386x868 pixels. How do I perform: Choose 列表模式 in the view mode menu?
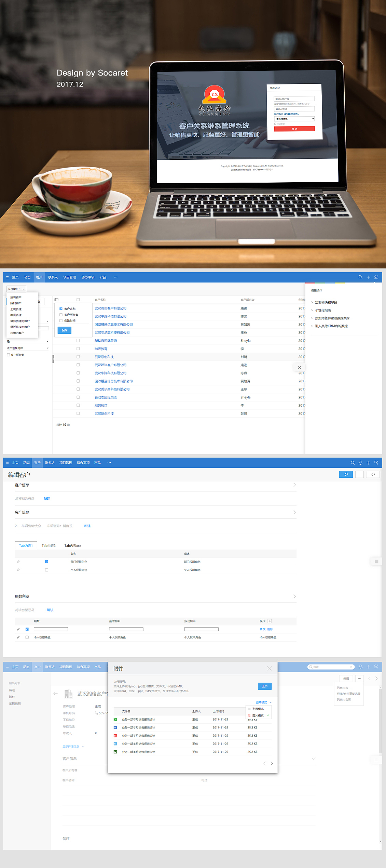(258, 709)
